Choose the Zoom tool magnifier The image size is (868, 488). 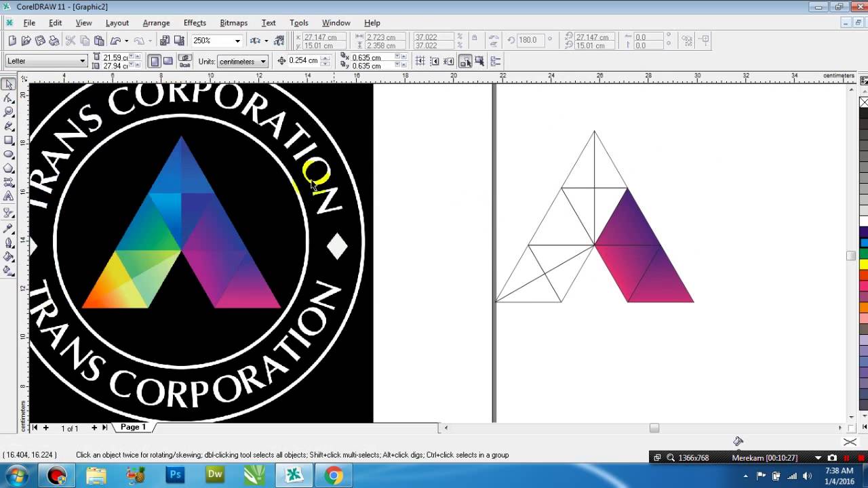pyautogui.click(x=9, y=112)
